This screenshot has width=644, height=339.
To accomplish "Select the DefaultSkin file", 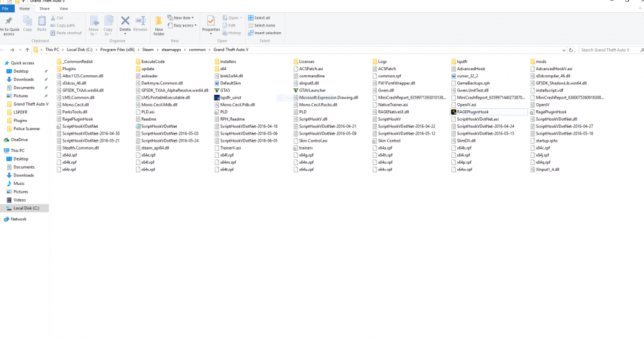I will click(x=227, y=83).
